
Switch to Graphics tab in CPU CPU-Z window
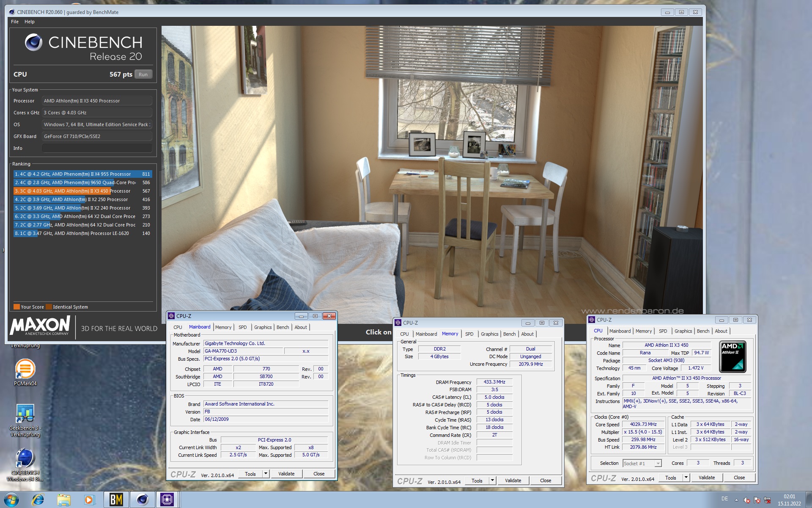pyautogui.click(x=683, y=331)
